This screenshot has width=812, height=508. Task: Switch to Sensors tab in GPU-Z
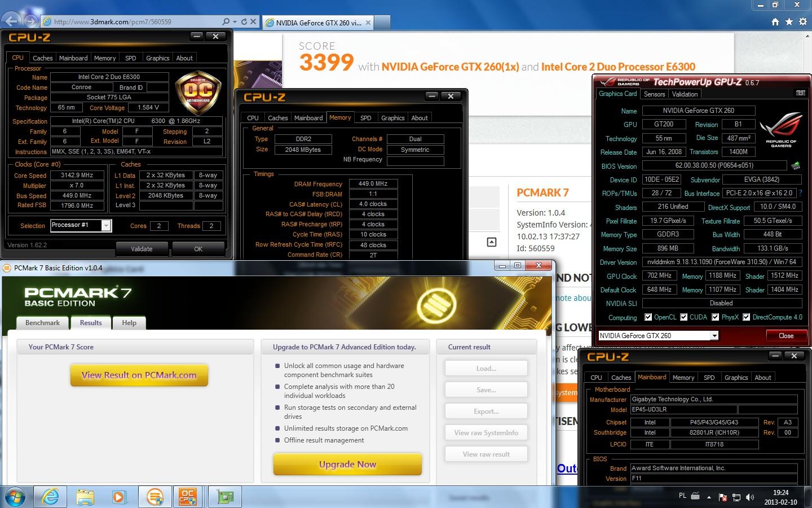(x=654, y=94)
